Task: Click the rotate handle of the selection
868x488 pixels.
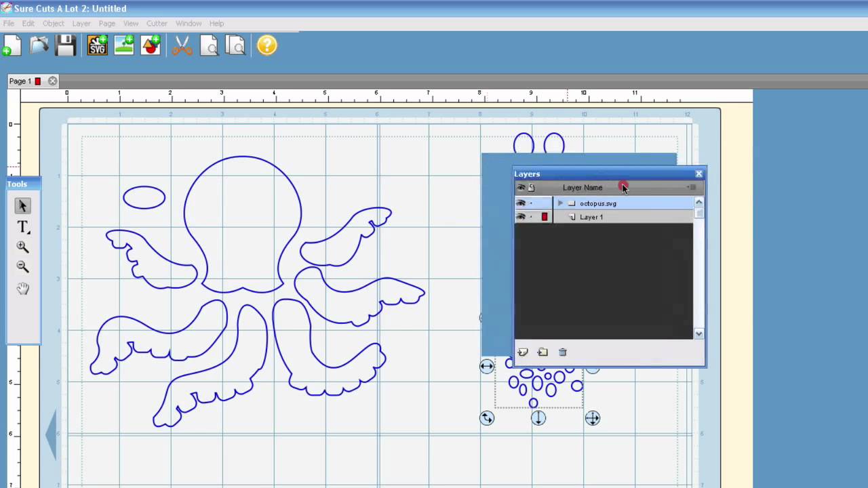Action: click(x=487, y=418)
